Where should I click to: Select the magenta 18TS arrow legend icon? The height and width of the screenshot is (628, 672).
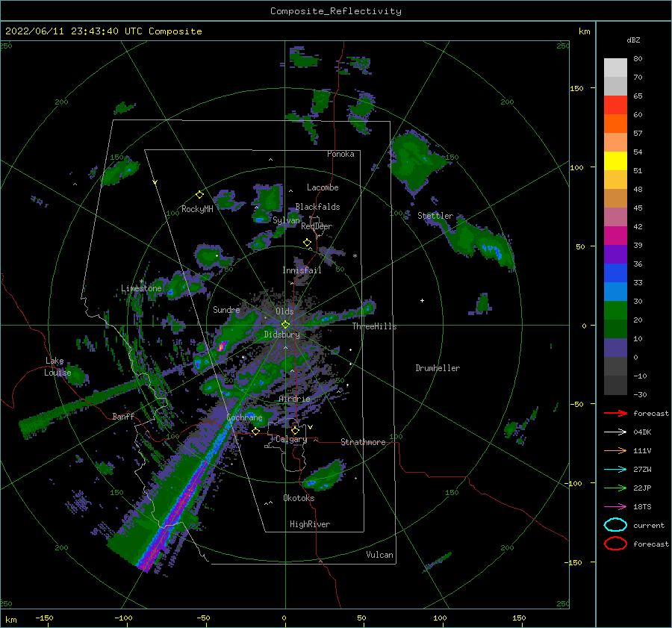coord(615,507)
